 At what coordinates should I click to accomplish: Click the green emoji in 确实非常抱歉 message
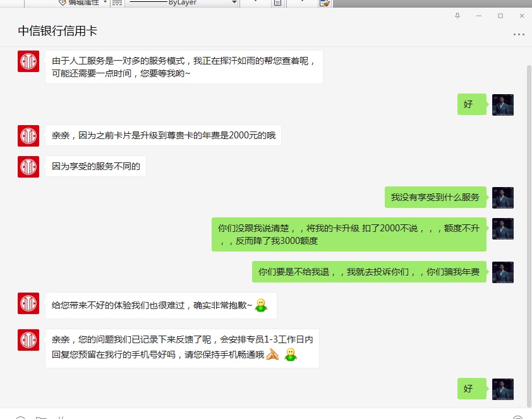point(261,305)
